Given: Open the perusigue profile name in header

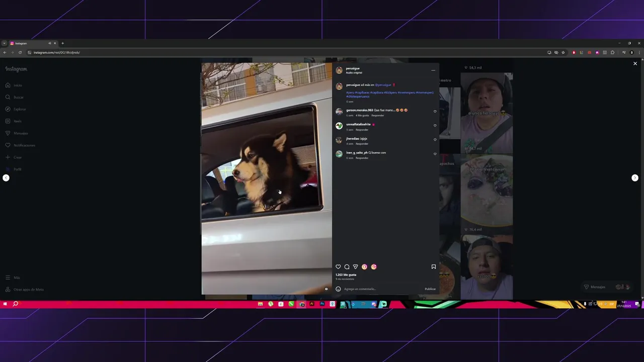Looking at the screenshot, I should click(x=353, y=68).
